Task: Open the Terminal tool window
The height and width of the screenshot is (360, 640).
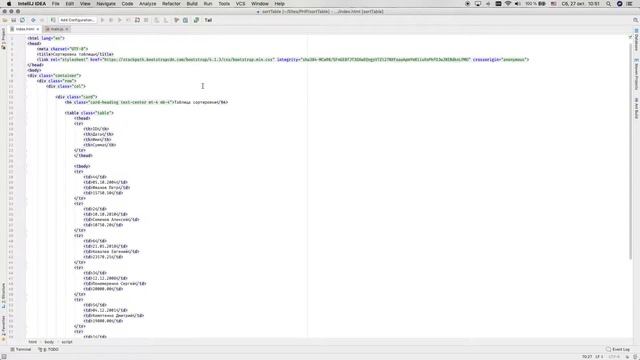Action: [x=21, y=349]
